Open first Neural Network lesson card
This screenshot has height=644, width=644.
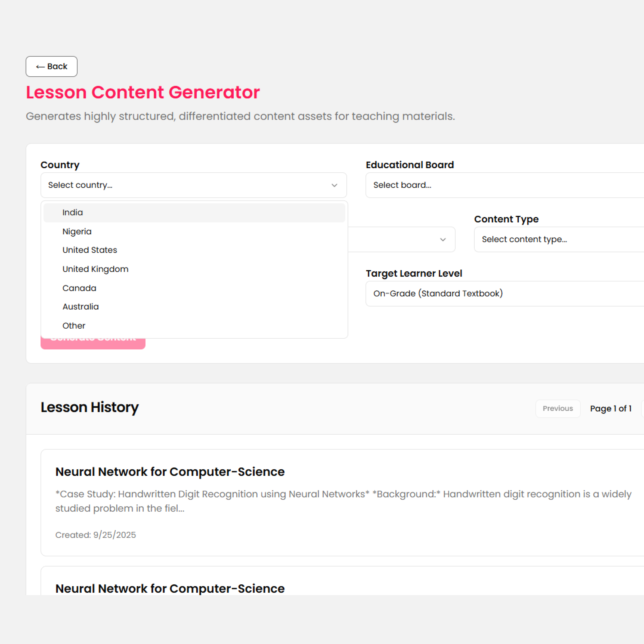pos(170,472)
